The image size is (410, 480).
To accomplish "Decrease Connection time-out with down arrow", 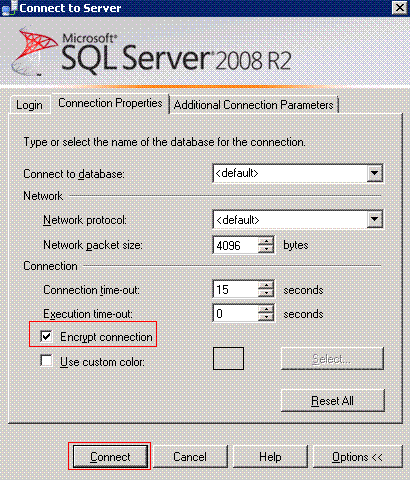I will (x=266, y=293).
